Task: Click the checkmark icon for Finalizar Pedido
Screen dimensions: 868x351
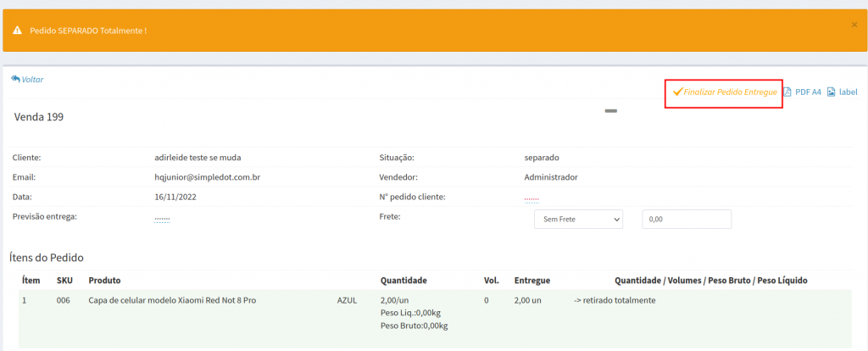Action: tap(677, 92)
